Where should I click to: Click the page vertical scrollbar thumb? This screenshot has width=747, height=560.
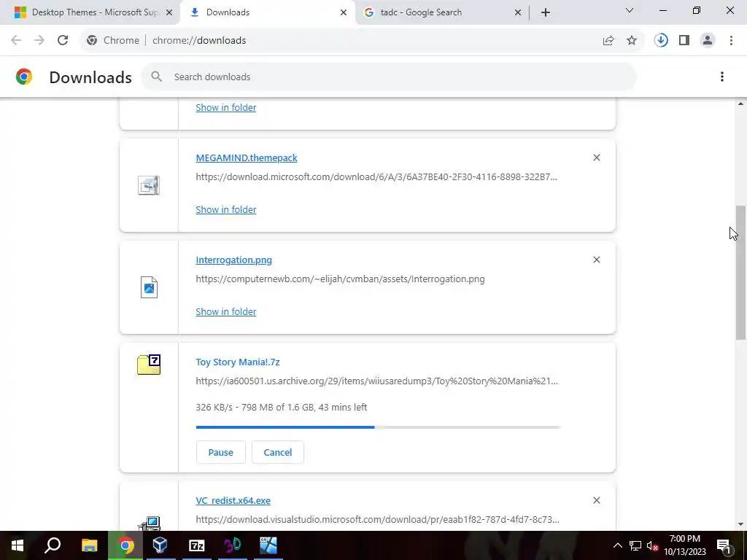(x=740, y=273)
